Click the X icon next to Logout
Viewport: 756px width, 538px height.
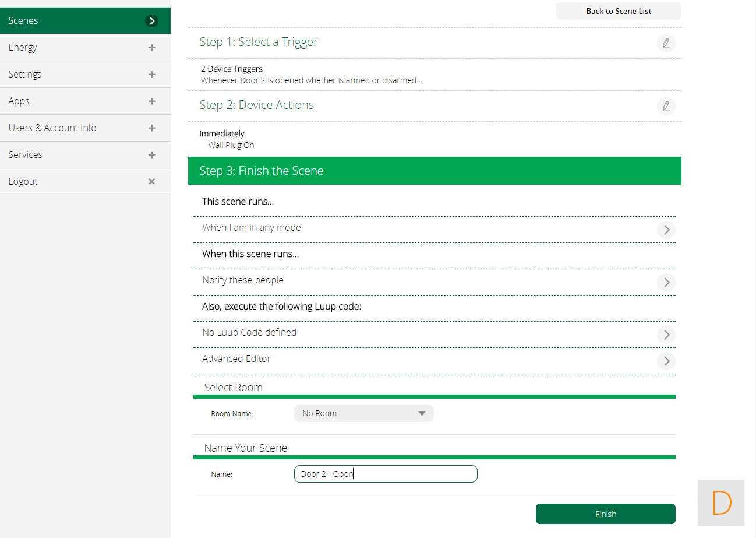pyautogui.click(x=151, y=182)
